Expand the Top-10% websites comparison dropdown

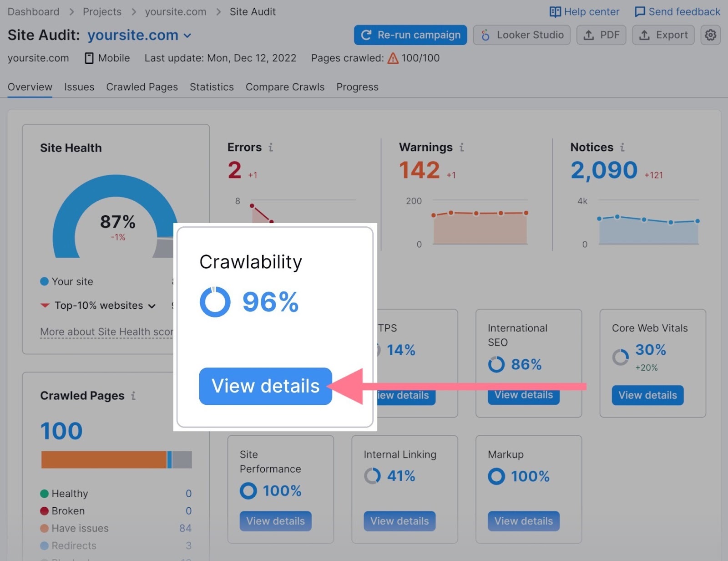[152, 306]
